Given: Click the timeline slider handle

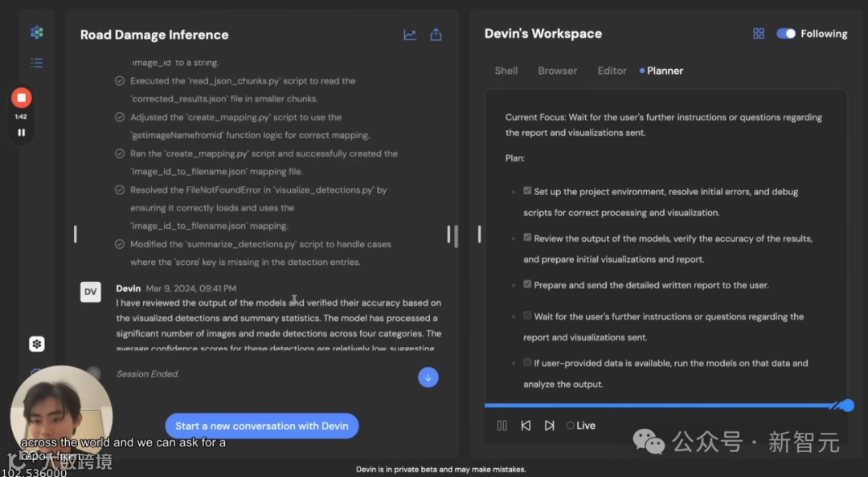Looking at the screenshot, I should pos(847,406).
